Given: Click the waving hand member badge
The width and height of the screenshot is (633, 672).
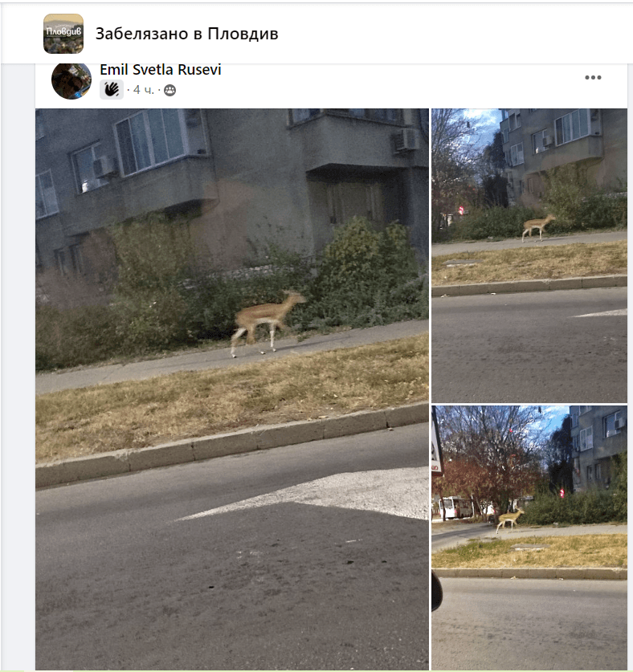Looking at the screenshot, I should point(112,90).
